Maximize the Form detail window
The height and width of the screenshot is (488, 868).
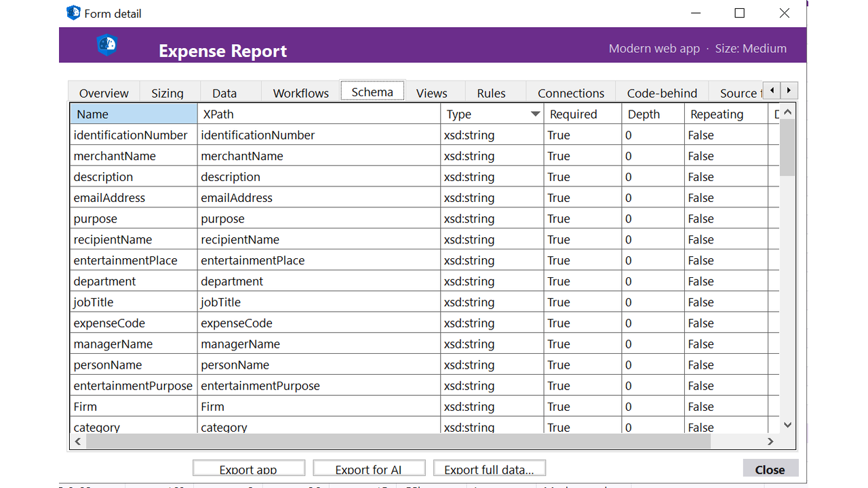click(x=740, y=13)
